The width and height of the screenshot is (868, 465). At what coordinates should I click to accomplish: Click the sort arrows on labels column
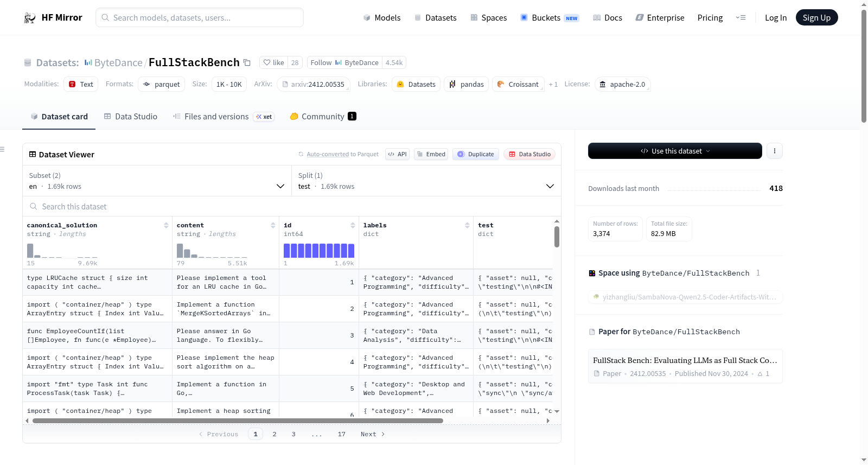pyautogui.click(x=467, y=225)
